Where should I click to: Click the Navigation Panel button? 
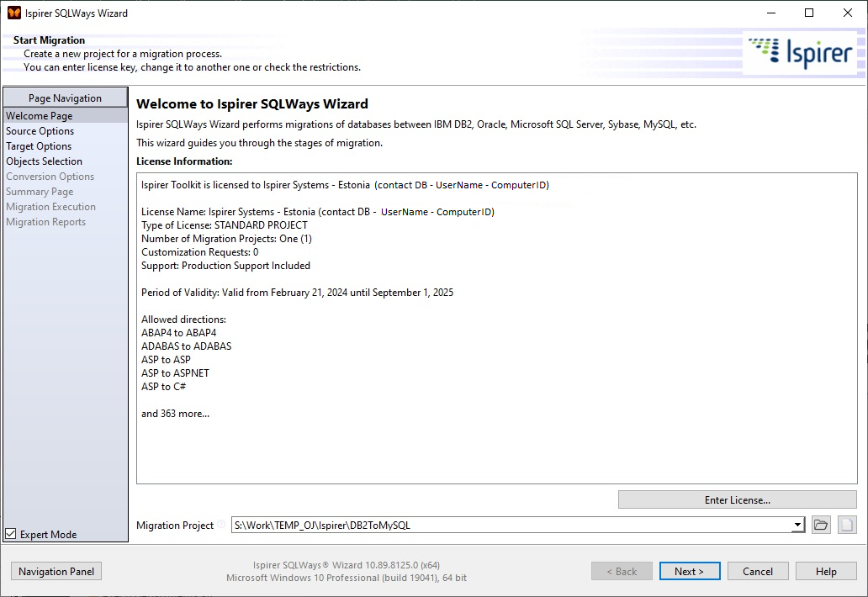pos(56,571)
